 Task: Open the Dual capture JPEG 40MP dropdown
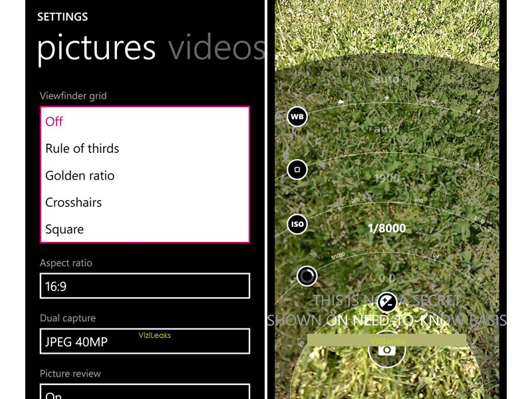click(x=145, y=341)
